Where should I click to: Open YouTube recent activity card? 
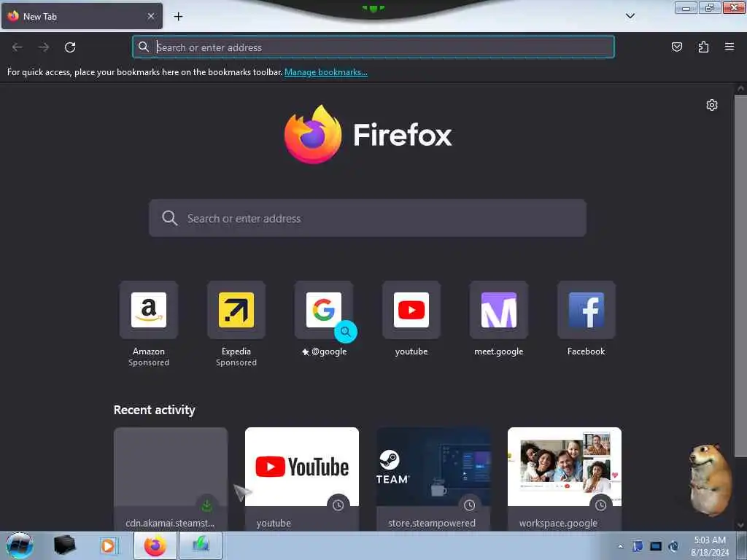(x=302, y=479)
